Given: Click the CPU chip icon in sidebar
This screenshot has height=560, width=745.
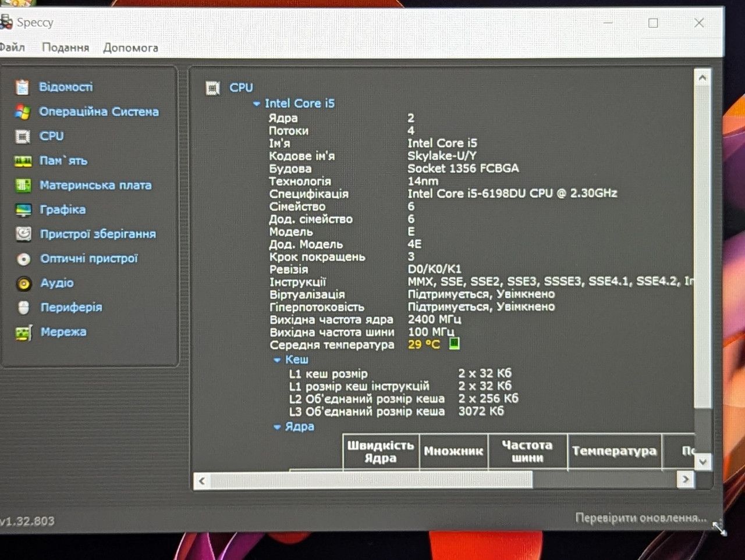Looking at the screenshot, I should click(22, 137).
